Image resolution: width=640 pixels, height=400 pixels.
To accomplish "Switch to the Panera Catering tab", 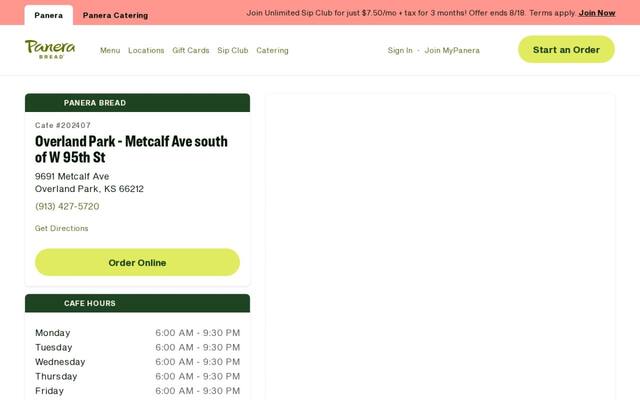I will coord(116,16).
